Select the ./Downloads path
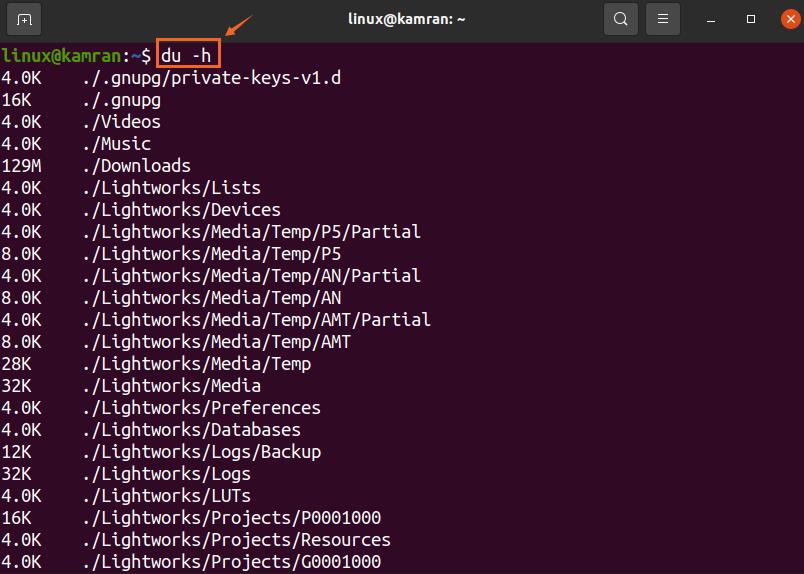The width and height of the screenshot is (804, 574). (136, 166)
